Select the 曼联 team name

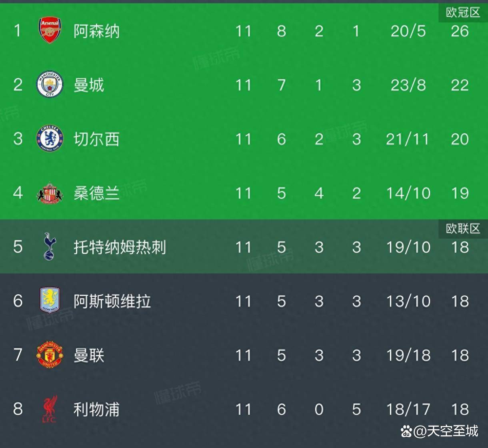tap(89, 355)
